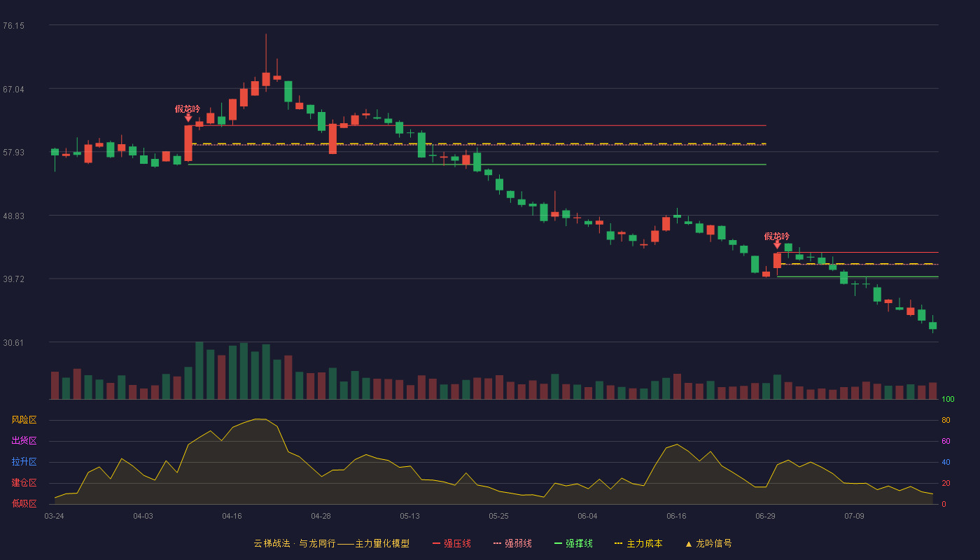Image resolution: width=980 pixels, height=560 pixels.
Task: Click the 06-16 date axis label
Action: coord(676,516)
